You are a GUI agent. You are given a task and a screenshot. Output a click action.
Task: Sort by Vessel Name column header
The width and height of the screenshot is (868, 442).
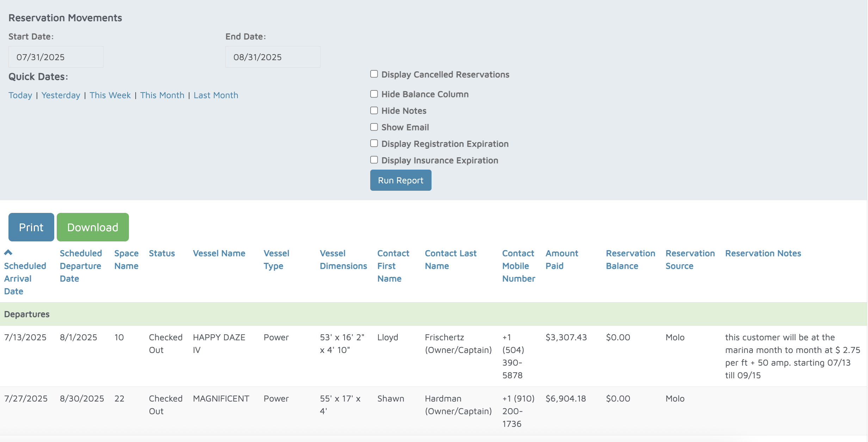(219, 253)
